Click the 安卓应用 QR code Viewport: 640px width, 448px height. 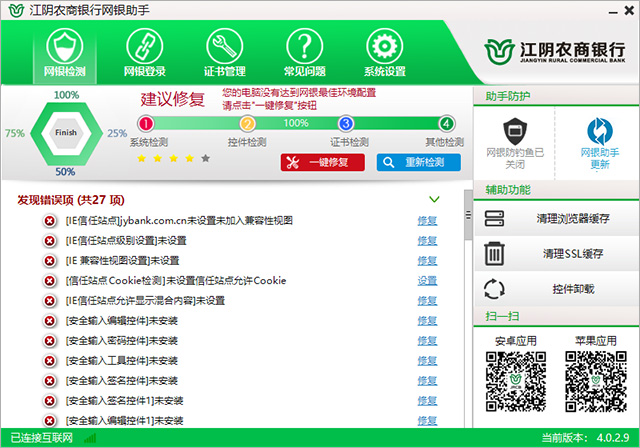(516, 381)
